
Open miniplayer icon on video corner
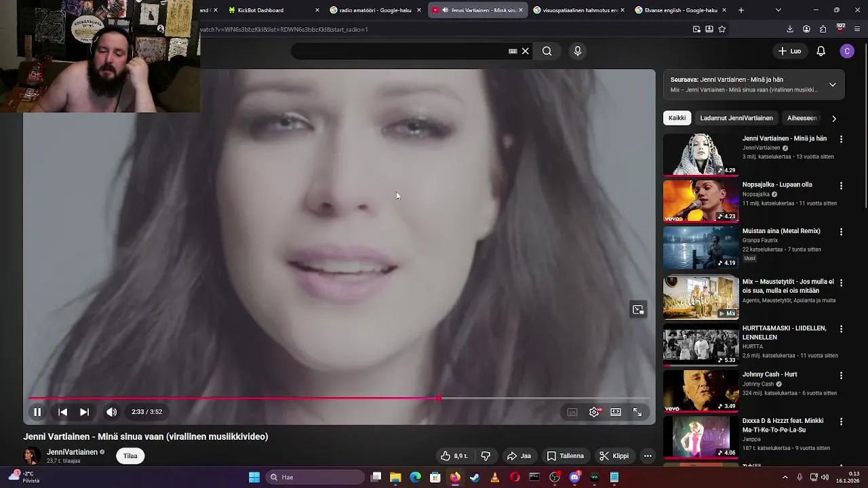pos(638,310)
